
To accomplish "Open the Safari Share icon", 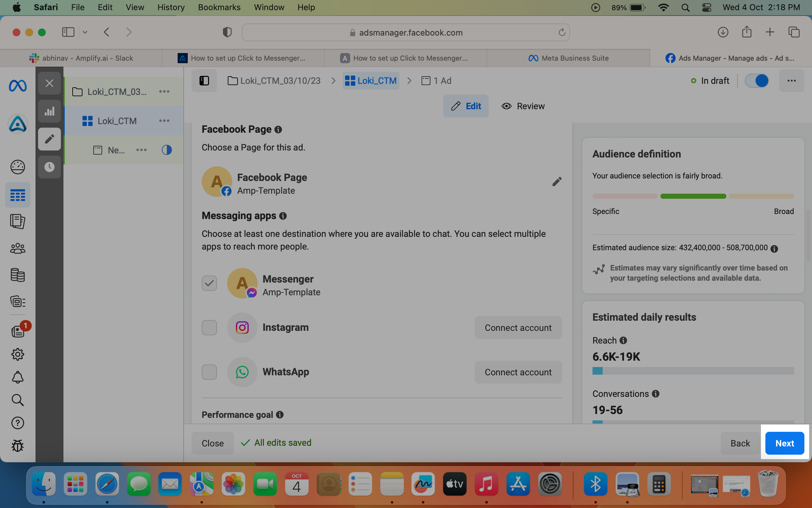I will click(x=747, y=32).
